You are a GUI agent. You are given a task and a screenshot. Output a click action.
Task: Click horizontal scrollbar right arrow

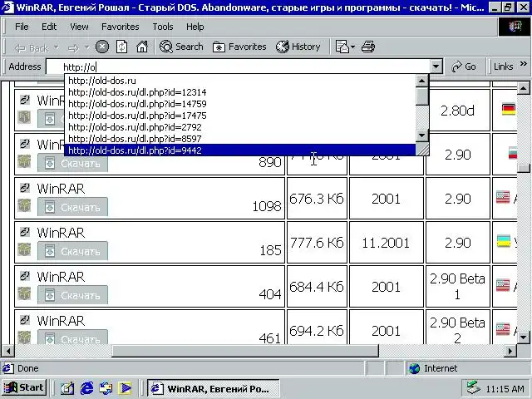[x=510, y=351]
